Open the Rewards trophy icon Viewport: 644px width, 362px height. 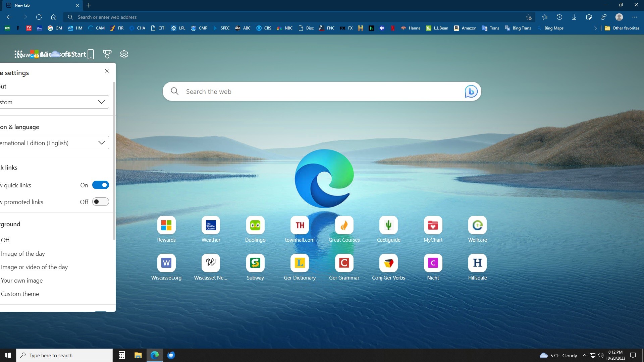click(x=107, y=54)
